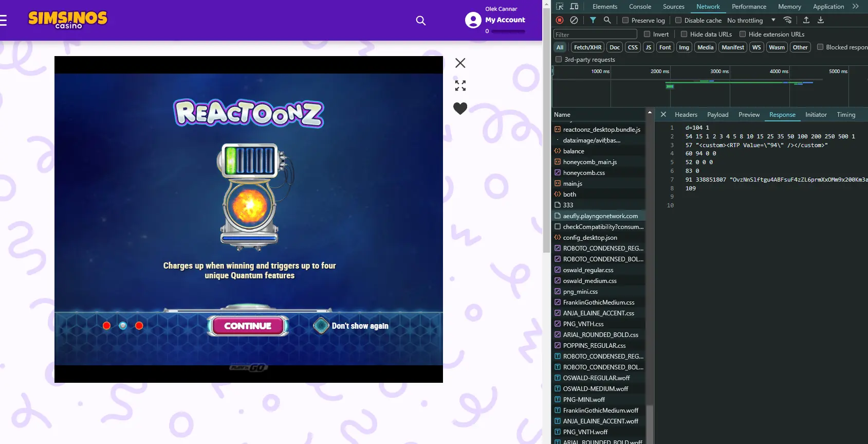The image size is (868, 444).
Task: Close the request details pane
Action: click(x=663, y=115)
